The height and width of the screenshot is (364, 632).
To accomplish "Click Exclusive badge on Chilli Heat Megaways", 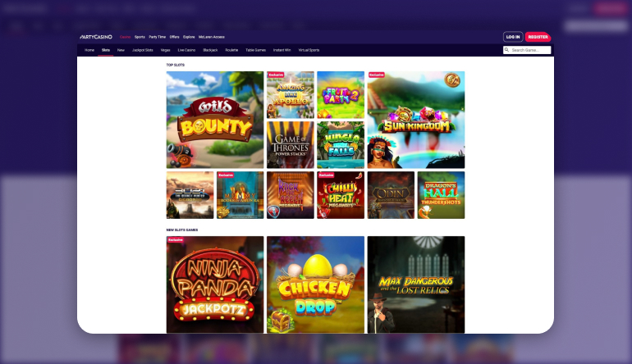I will click(x=326, y=175).
